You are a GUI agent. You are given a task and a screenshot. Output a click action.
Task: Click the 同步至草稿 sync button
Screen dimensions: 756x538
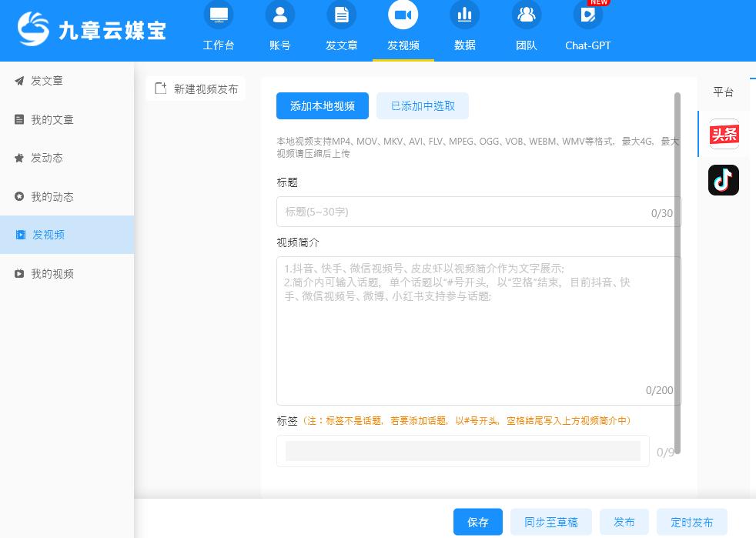pyautogui.click(x=550, y=522)
